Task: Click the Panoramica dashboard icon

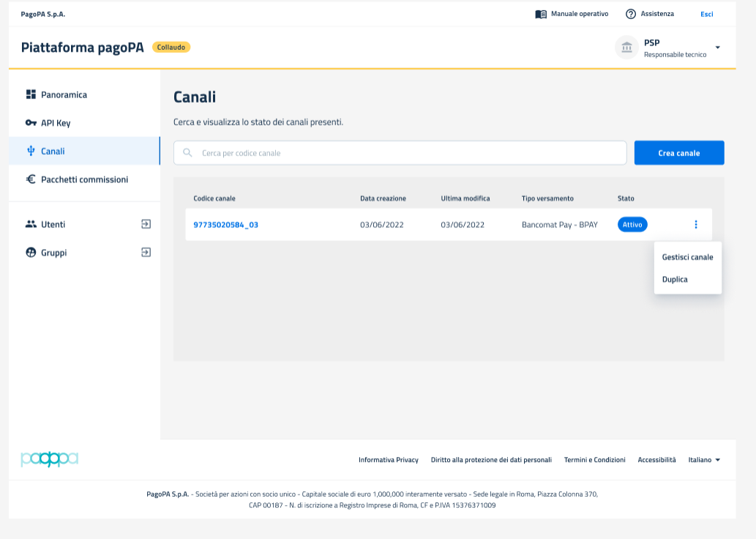Action: (x=31, y=94)
